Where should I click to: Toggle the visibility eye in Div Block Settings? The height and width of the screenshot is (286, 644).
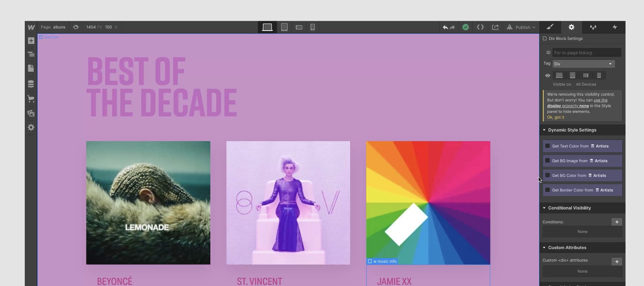[x=548, y=75]
